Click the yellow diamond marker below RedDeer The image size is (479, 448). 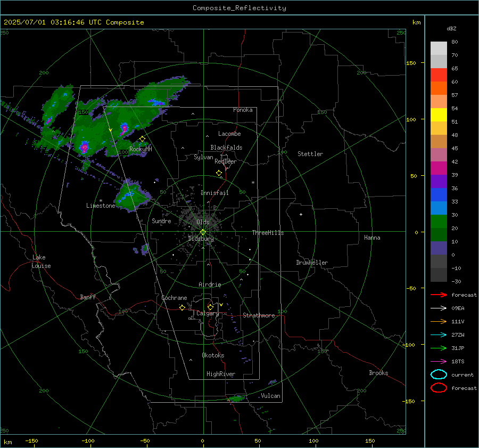point(219,173)
